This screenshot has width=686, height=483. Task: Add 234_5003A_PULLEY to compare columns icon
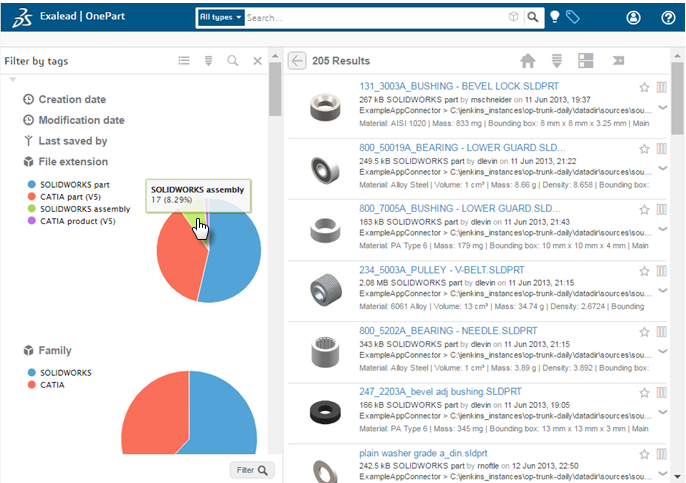662,270
